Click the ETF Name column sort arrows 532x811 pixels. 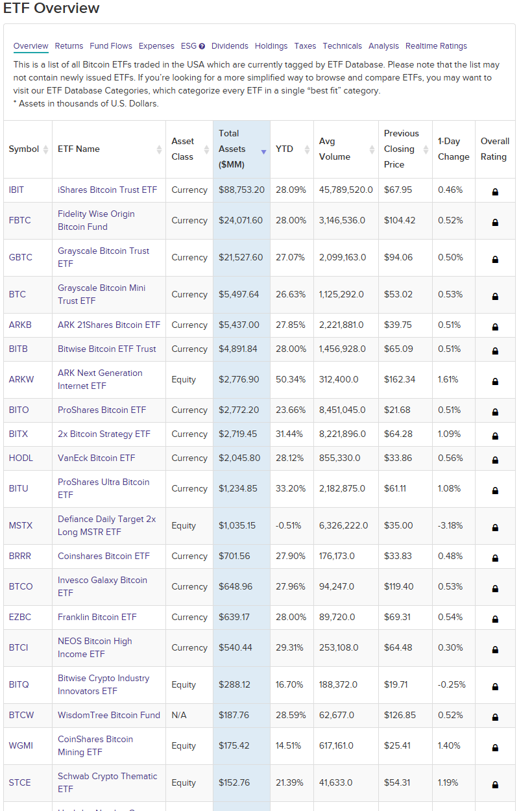[159, 149]
